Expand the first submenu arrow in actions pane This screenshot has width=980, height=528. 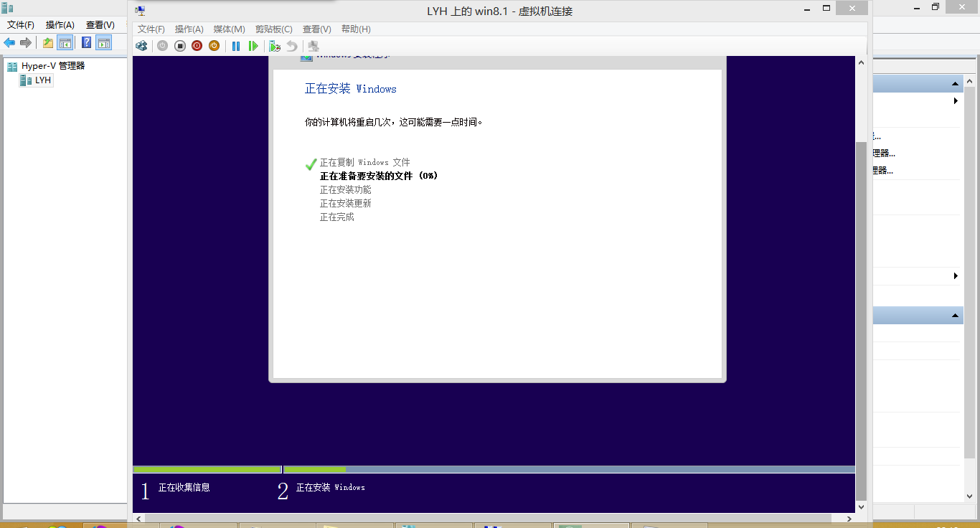(x=956, y=101)
